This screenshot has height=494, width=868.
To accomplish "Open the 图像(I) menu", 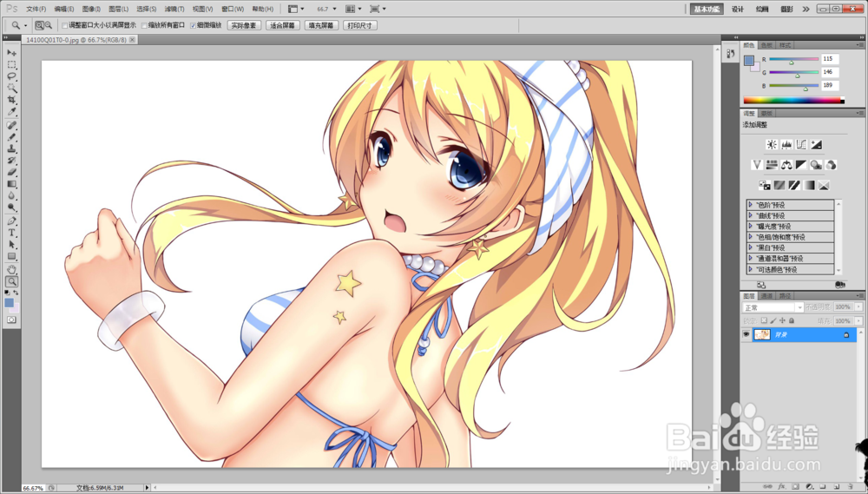I will pyautogui.click(x=91, y=9).
